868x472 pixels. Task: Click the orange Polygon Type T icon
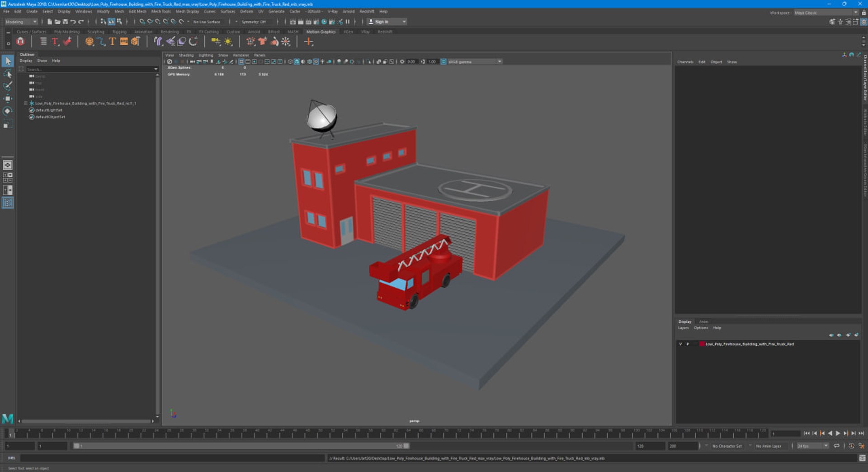click(112, 42)
